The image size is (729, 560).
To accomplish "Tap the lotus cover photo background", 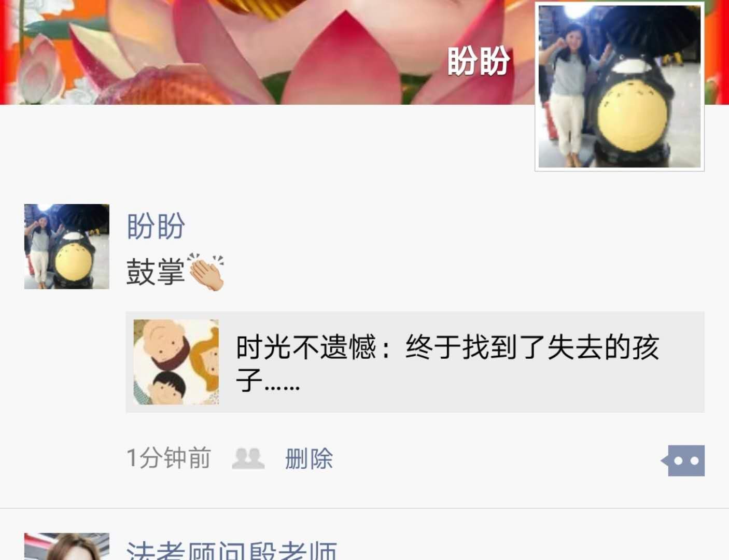I will [x=259, y=52].
